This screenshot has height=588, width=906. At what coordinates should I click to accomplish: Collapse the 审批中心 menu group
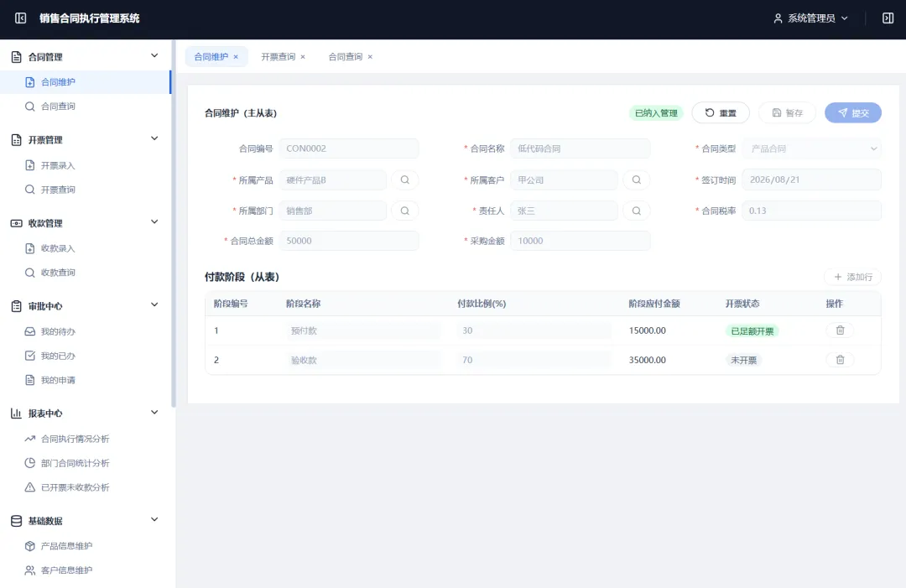coord(154,305)
